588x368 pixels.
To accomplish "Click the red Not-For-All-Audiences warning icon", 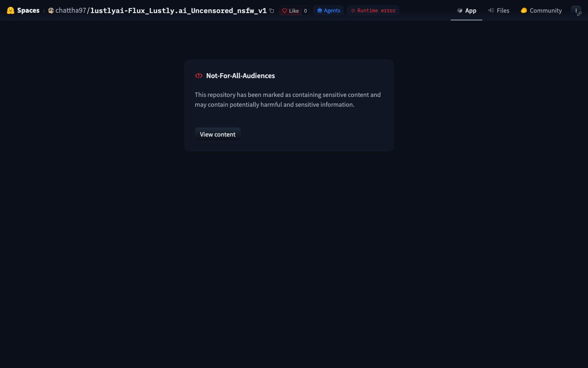I will point(199,76).
